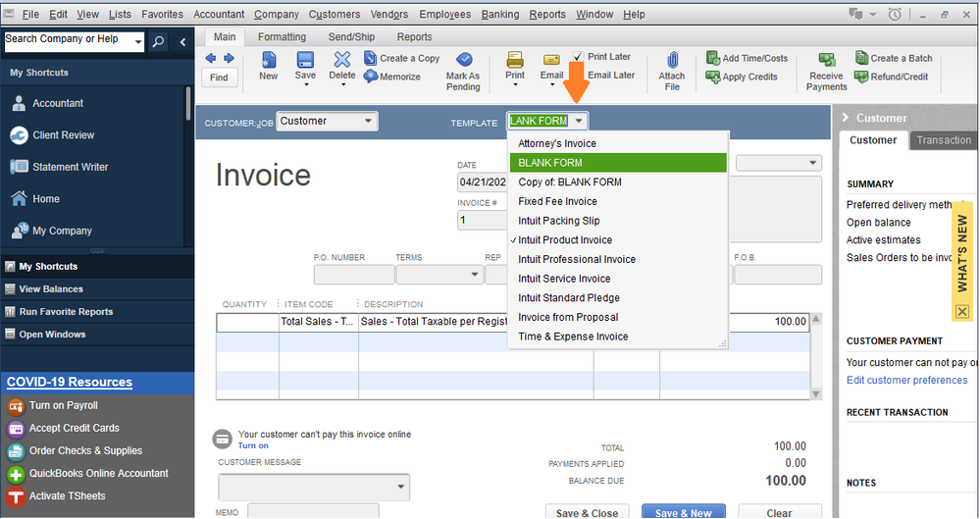The width and height of the screenshot is (980, 519).
Task: Click the Clear button
Action: click(x=779, y=512)
